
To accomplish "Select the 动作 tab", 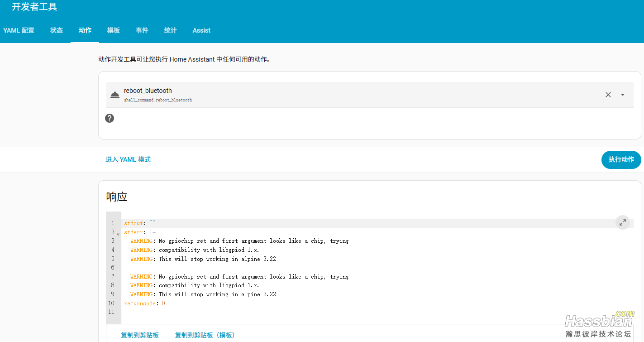I will click(x=85, y=30).
